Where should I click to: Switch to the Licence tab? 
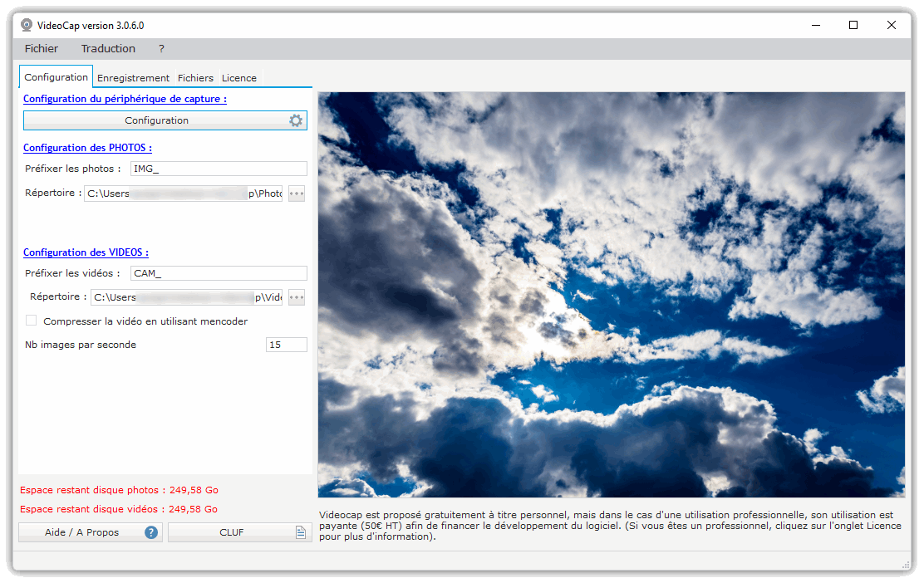tap(239, 78)
